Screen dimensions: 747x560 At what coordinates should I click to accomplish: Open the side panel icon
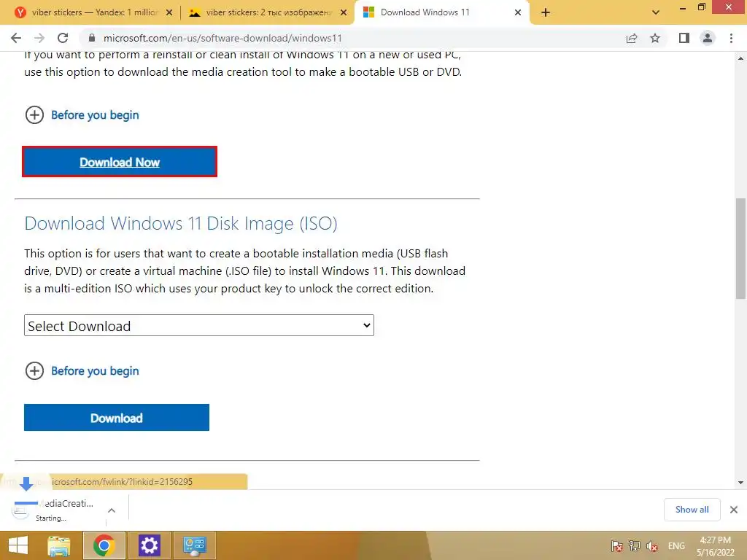tap(684, 38)
